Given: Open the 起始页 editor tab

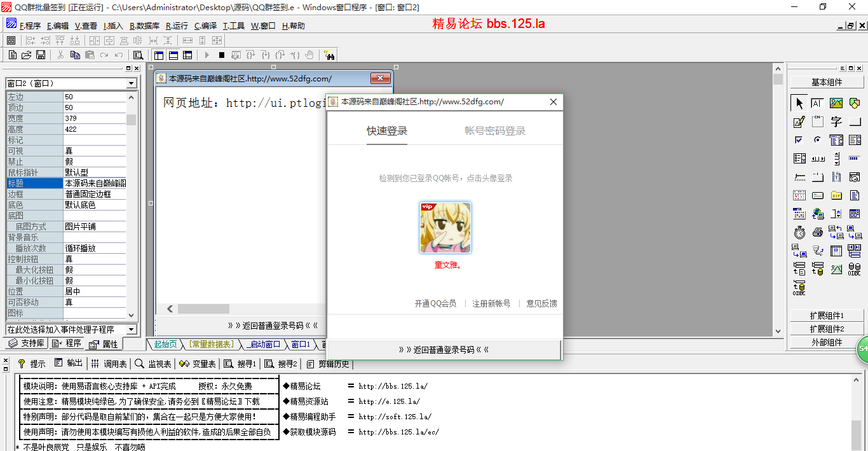Looking at the screenshot, I should click(165, 344).
